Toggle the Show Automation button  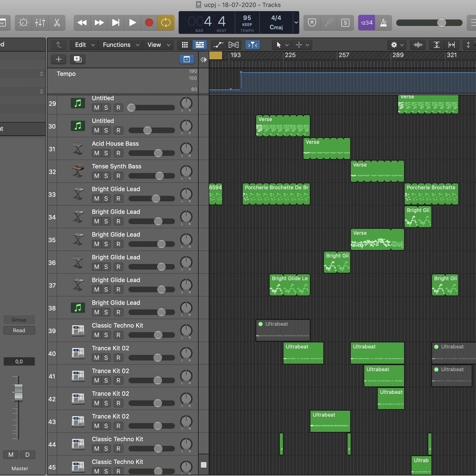[218, 45]
